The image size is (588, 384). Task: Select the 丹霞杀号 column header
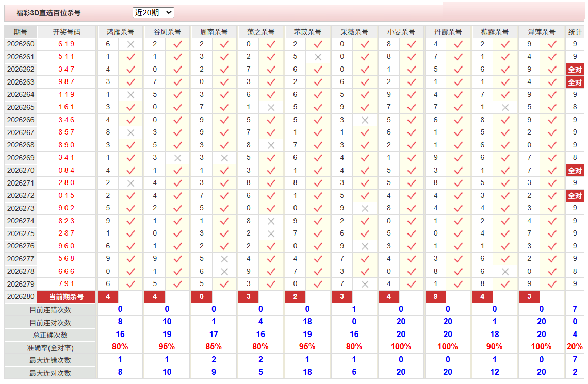click(x=448, y=32)
